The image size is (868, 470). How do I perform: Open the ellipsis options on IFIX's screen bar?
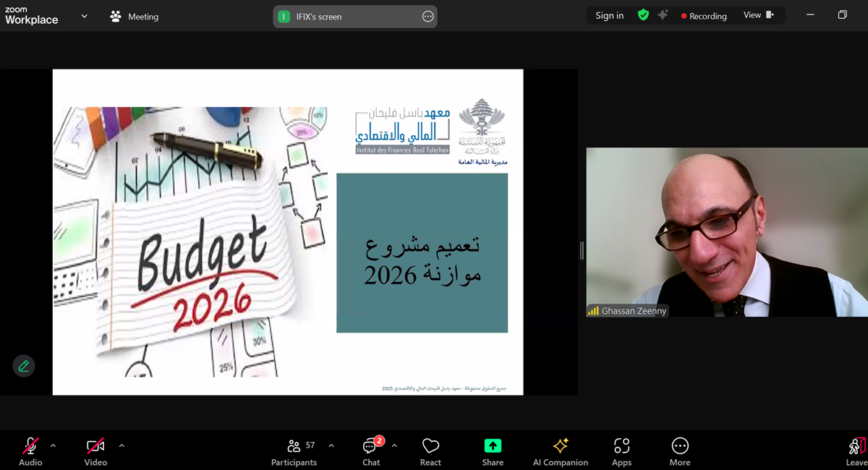[428, 17]
